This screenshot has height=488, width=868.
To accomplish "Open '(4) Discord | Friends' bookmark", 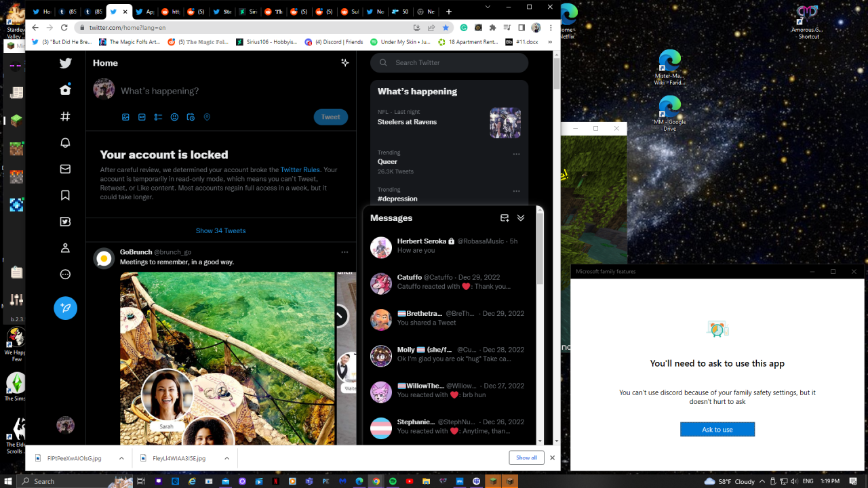I will (x=334, y=42).
